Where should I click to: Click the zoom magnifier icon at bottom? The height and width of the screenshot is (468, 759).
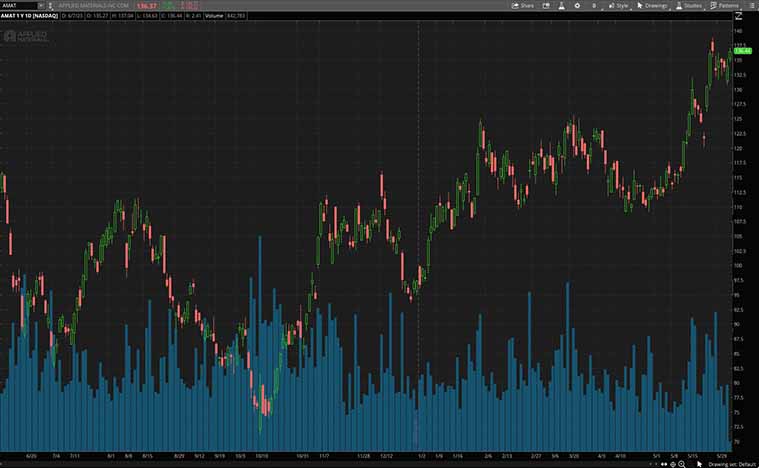point(682,463)
